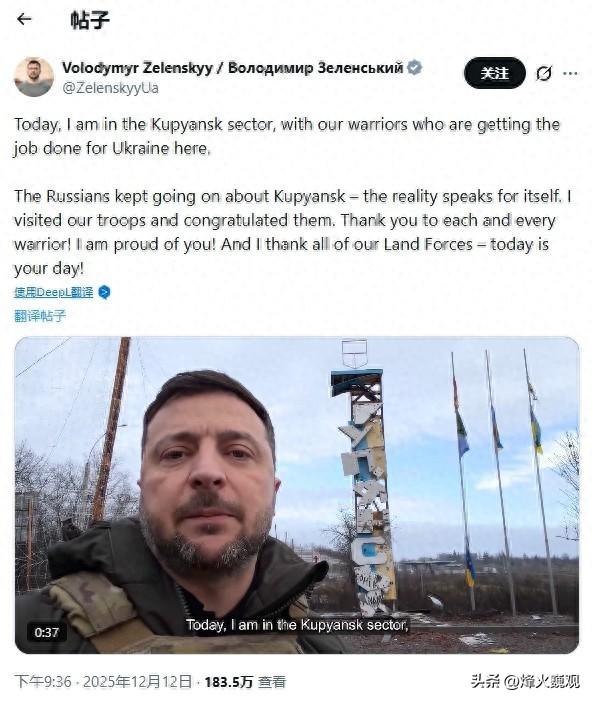Click the blue verified badge
The width and height of the screenshot is (593, 702).
414,68
